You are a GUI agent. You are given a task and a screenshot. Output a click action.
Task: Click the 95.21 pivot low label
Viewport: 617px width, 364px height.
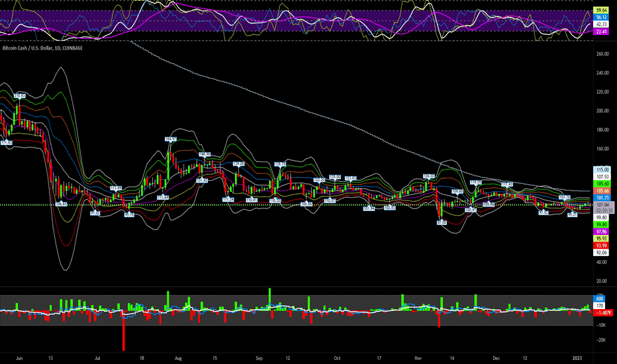572,214
